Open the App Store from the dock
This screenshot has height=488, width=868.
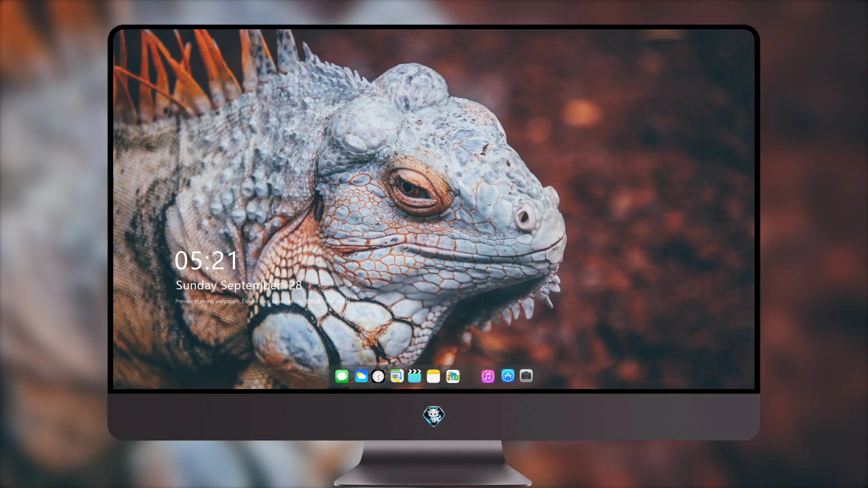pos(508,375)
